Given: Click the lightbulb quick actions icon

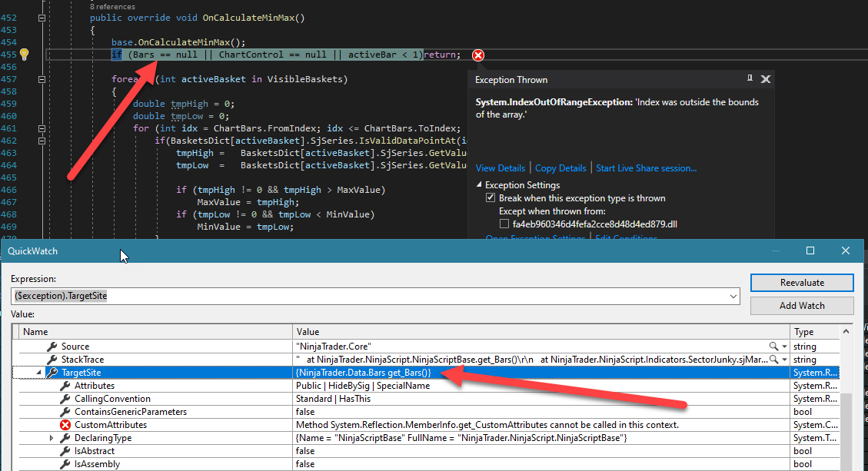Looking at the screenshot, I should pos(24,55).
